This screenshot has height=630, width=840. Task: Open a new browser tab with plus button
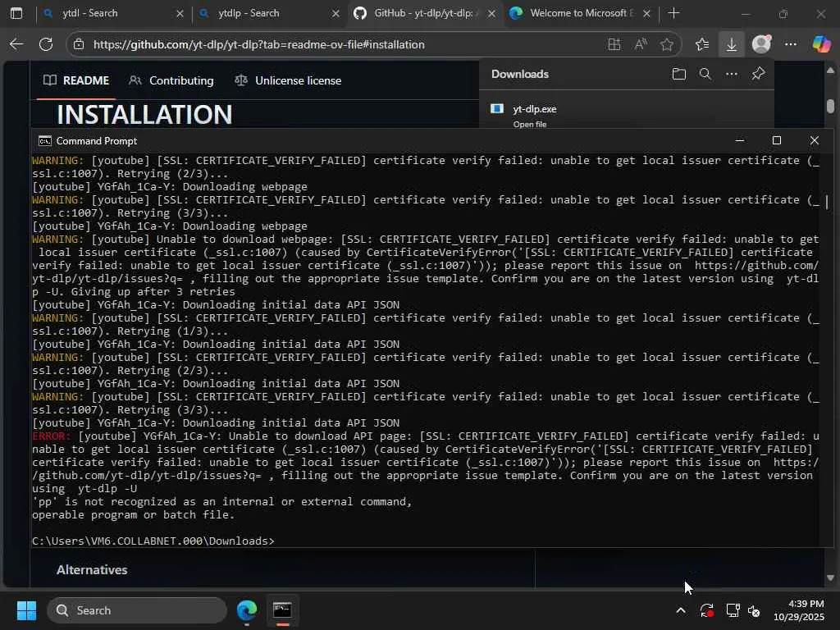[674, 13]
